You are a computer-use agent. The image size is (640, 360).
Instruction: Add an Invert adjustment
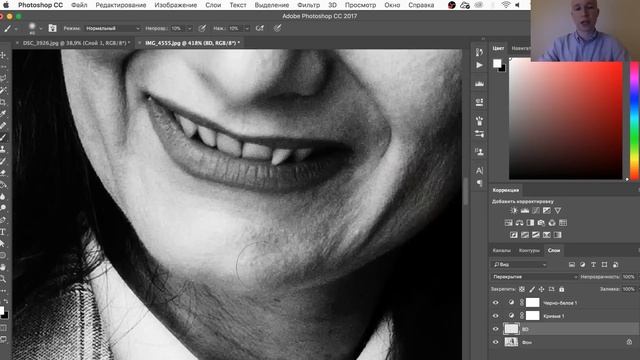[x=514, y=235]
